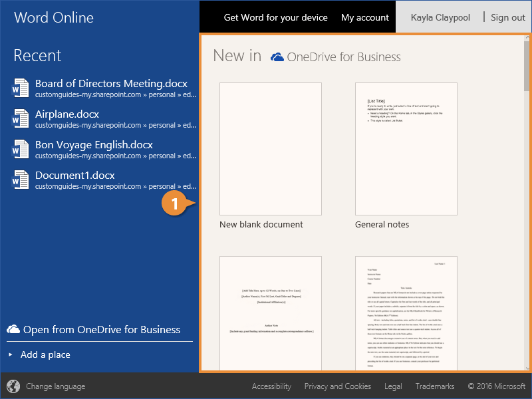
Task: Click Word icon next to Document1.docx
Action: click(21, 180)
